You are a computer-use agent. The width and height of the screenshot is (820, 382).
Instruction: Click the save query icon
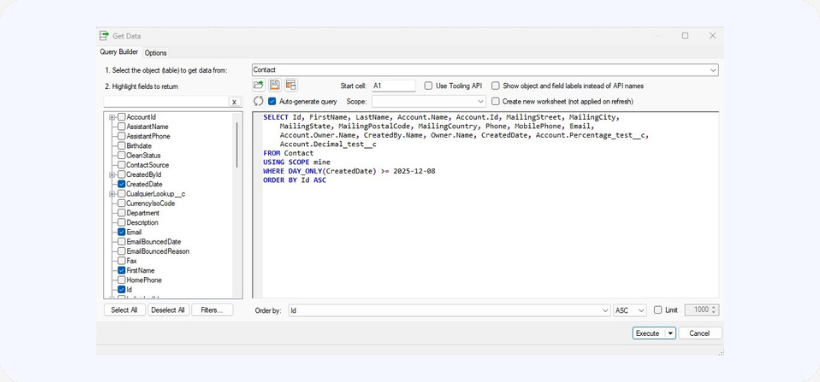(275, 85)
